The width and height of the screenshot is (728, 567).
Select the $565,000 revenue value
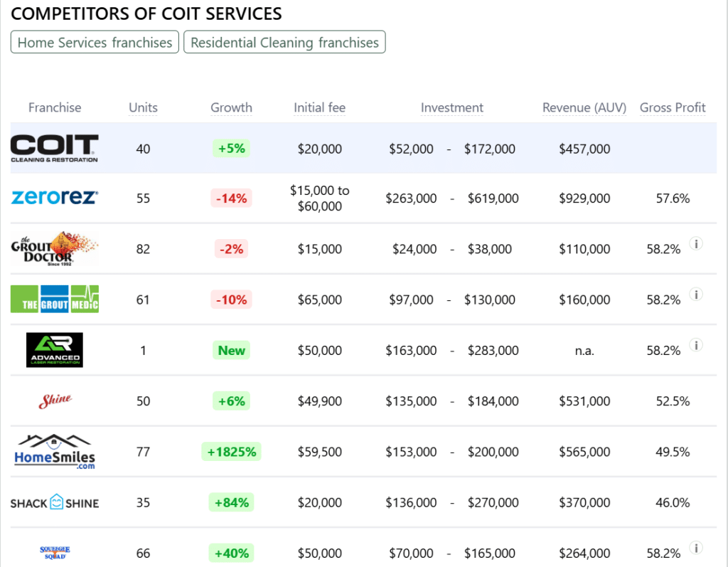click(584, 452)
